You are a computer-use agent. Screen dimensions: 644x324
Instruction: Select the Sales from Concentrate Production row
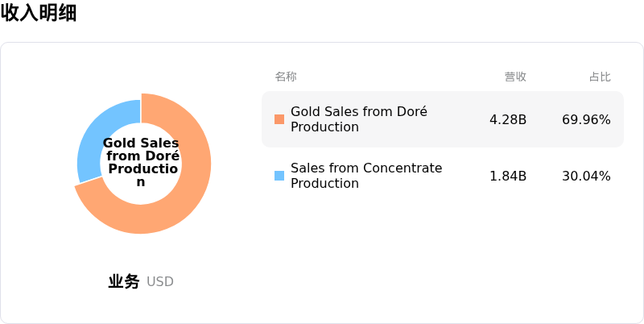(443, 176)
